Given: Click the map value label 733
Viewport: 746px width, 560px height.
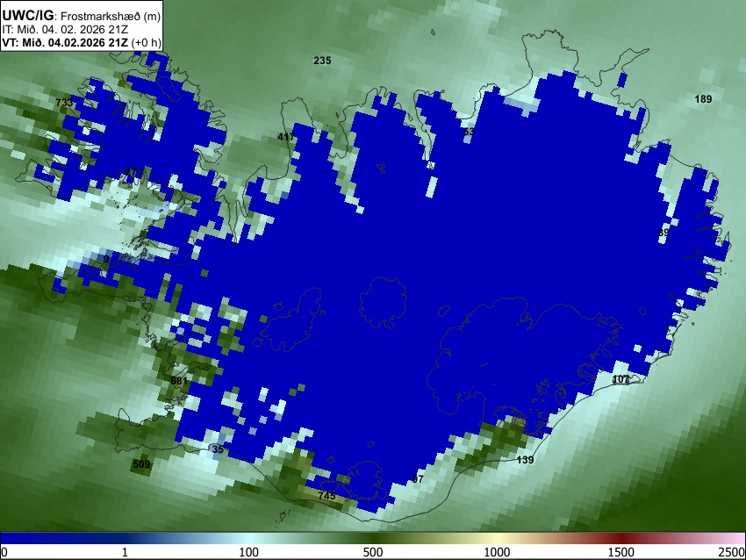Looking at the screenshot, I should (64, 103).
